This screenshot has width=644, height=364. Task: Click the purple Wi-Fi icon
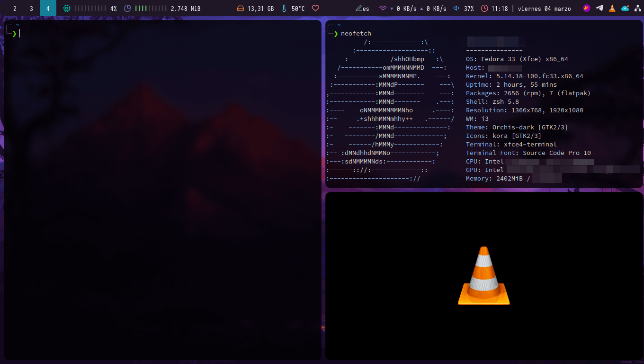pyautogui.click(x=383, y=9)
